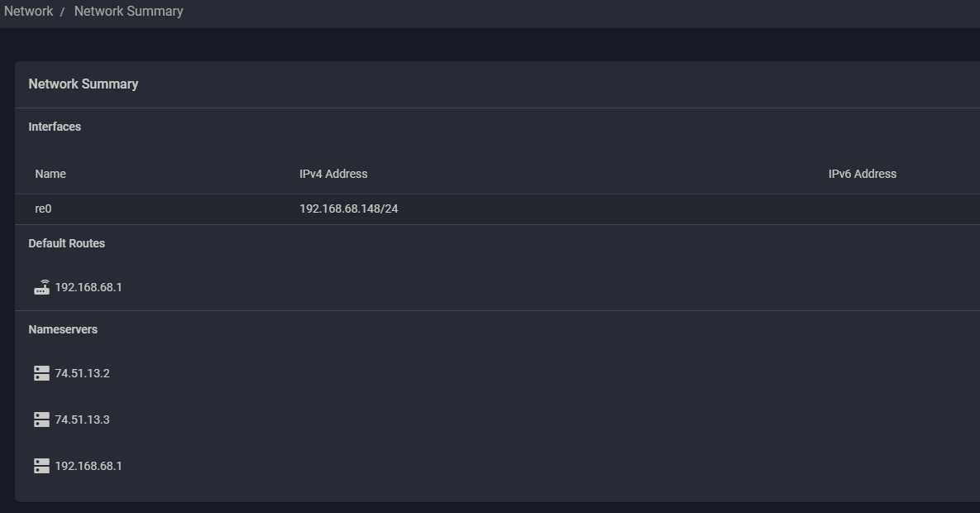980x513 pixels.
Task: Click the router icon under Default Routes
Action: (41, 287)
